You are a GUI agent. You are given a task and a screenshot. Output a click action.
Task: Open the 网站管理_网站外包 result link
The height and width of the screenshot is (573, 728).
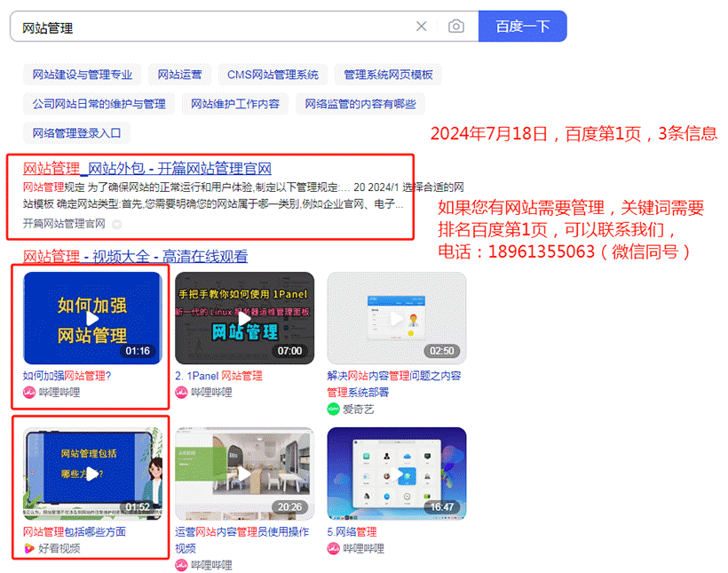146,169
